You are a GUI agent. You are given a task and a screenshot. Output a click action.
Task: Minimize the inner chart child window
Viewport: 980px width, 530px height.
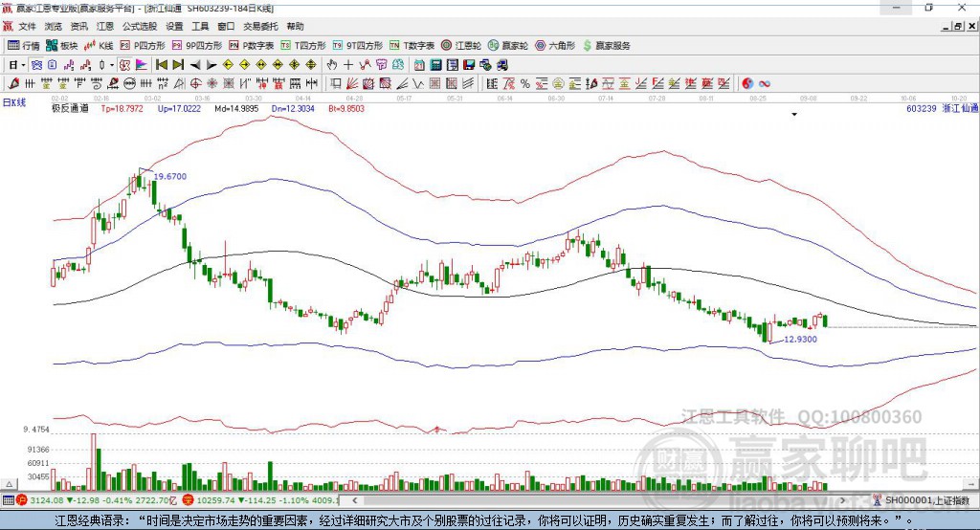[x=947, y=26]
